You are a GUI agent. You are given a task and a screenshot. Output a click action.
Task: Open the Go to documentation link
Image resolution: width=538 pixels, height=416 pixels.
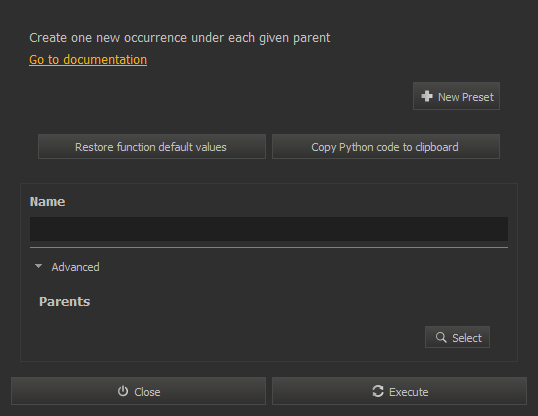pos(88,60)
